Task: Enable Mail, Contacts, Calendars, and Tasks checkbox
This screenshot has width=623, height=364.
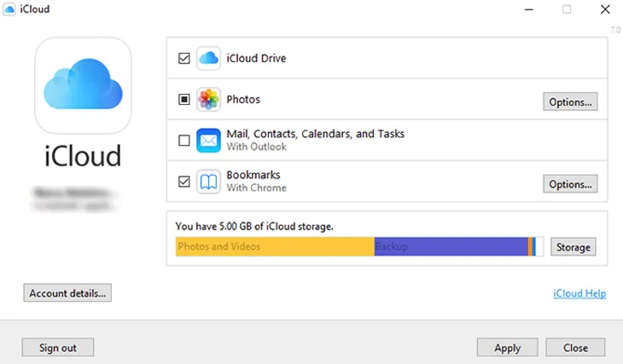Action: coord(184,141)
